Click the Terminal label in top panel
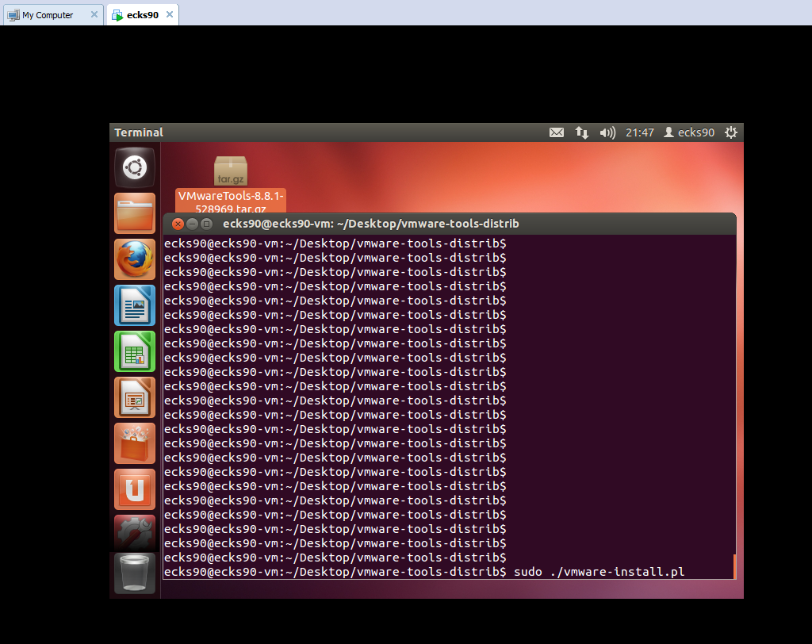 pyautogui.click(x=139, y=132)
